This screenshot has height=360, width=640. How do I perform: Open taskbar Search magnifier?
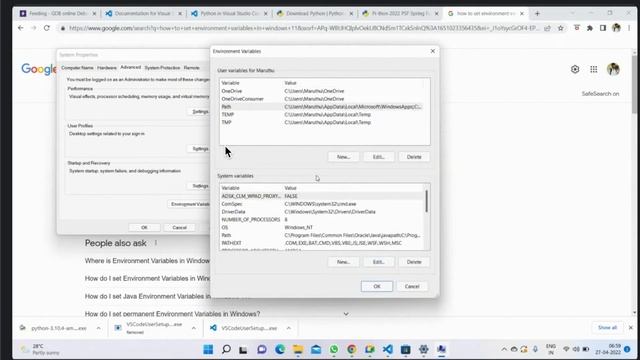(226, 349)
